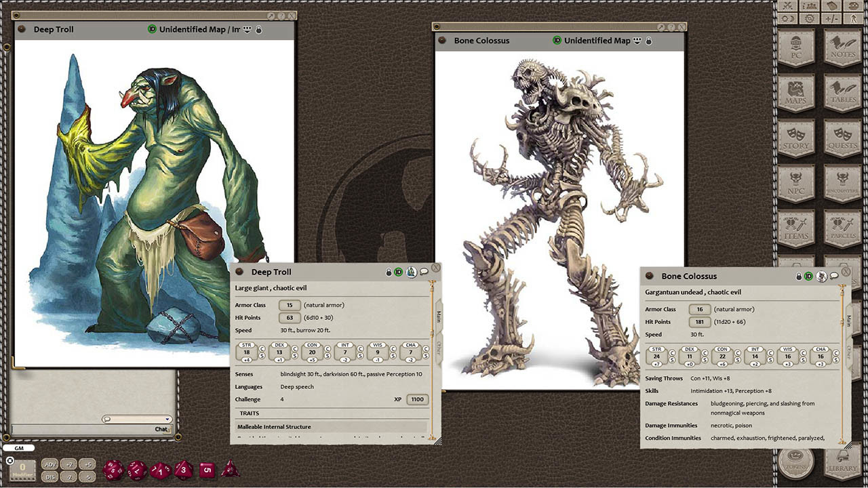Open the Tables sidebar panel
Screen dimensions: 868x488
coord(843,92)
